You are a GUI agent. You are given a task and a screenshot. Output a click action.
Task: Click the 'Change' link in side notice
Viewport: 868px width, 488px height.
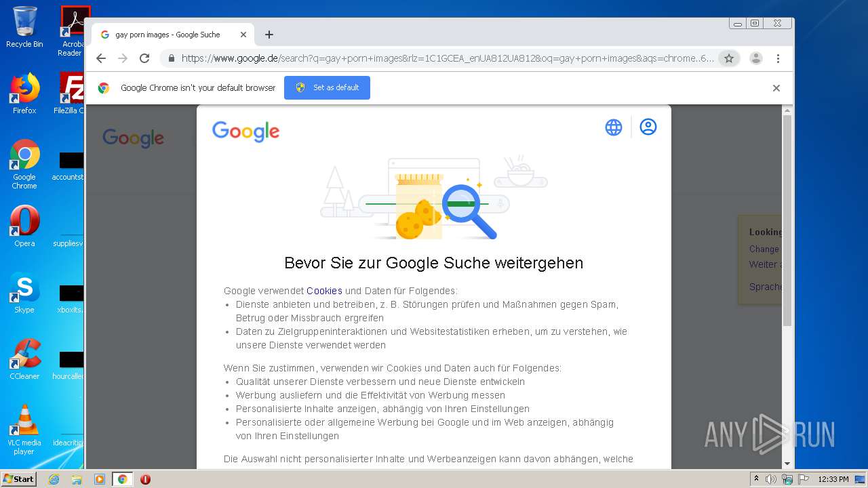[x=764, y=249]
